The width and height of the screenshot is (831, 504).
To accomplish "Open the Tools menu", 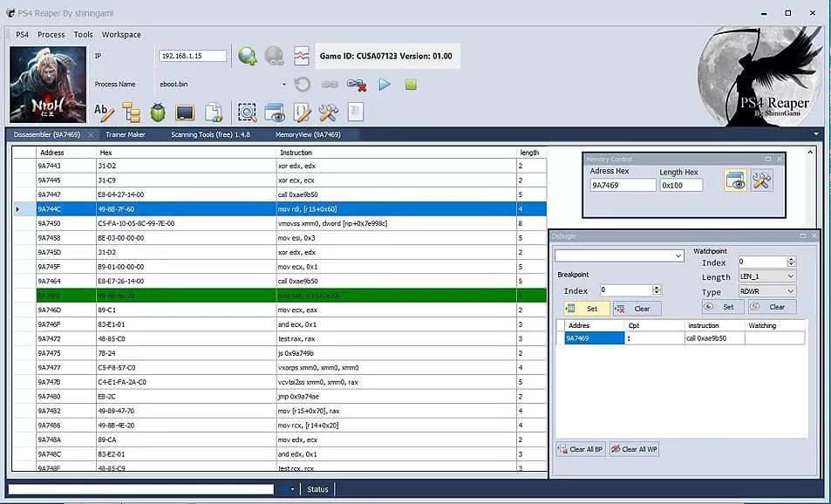I will click(83, 35).
